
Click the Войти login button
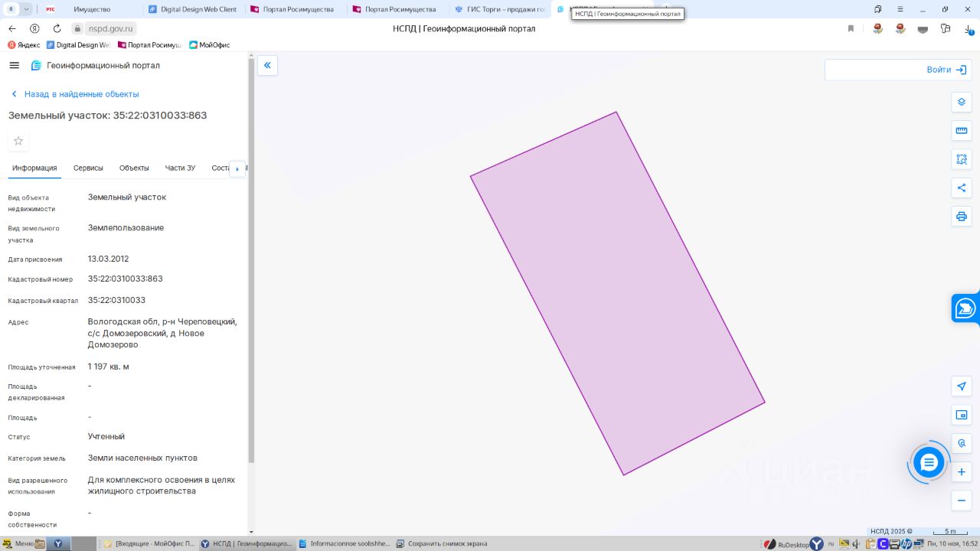pos(946,70)
